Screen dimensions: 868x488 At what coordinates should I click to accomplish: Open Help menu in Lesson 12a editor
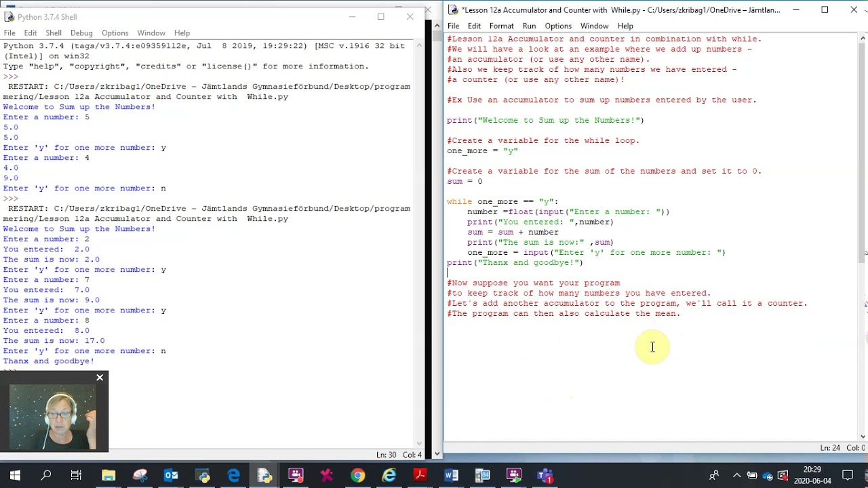[x=625, y=26]
